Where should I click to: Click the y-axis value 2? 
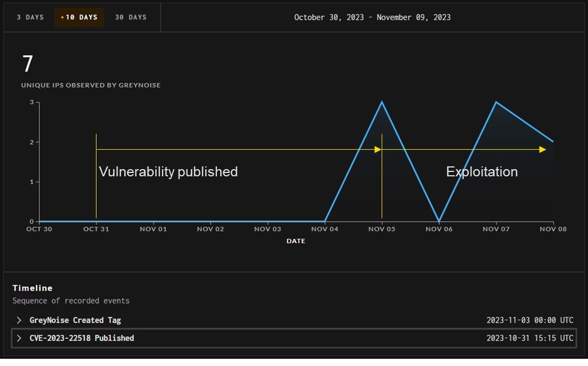[x=32, y=142]
